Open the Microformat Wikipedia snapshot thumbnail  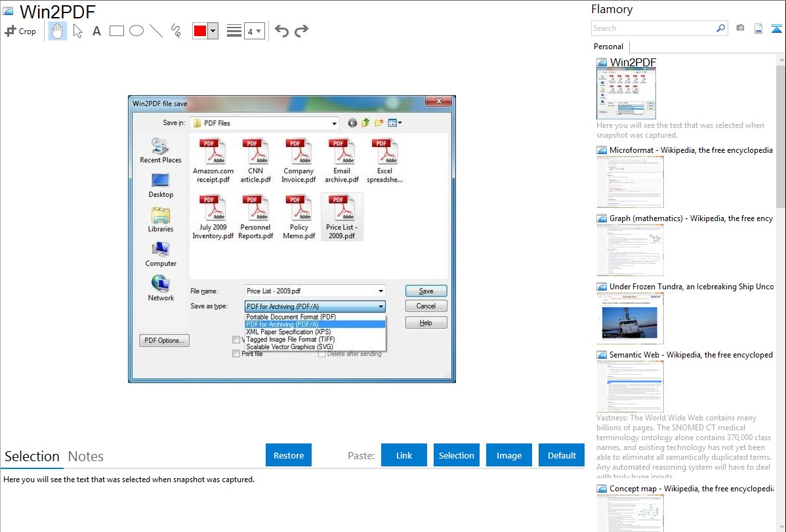click(x=630, y=182)
